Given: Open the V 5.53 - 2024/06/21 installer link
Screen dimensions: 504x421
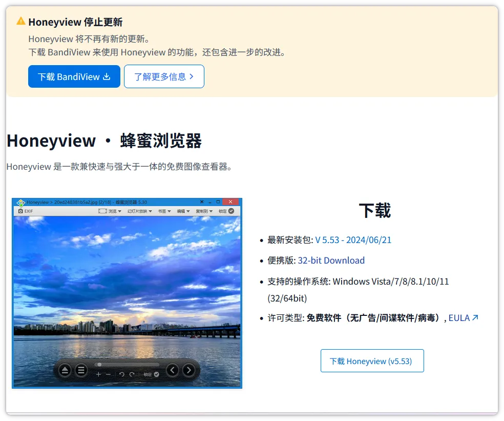Looking at the screenshot, I should click(353, 240).
